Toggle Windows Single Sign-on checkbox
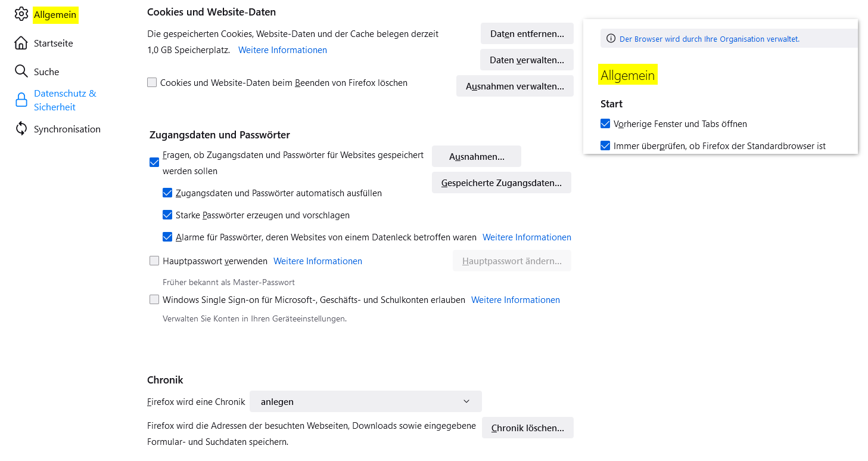Screen dimensions: 868x461 [x=154, y=299]
